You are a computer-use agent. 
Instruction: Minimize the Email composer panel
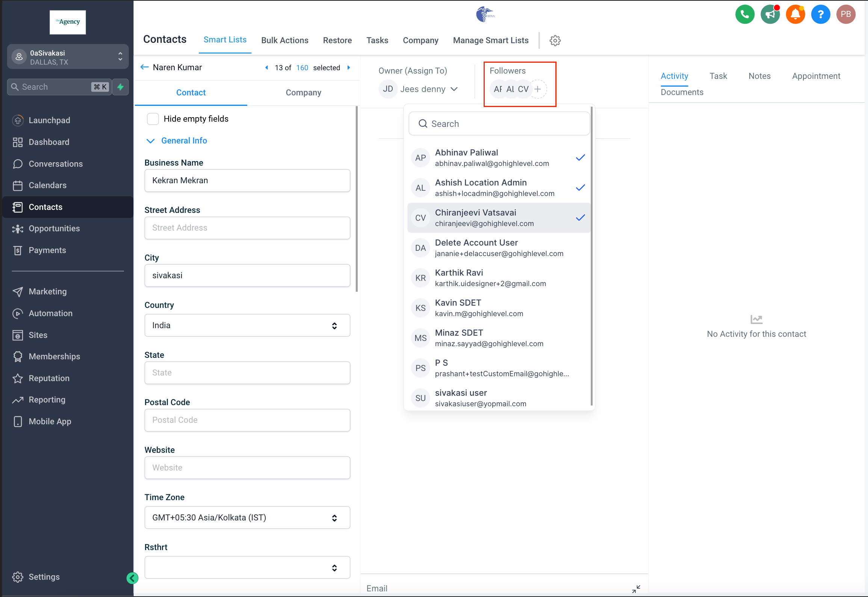636,589
